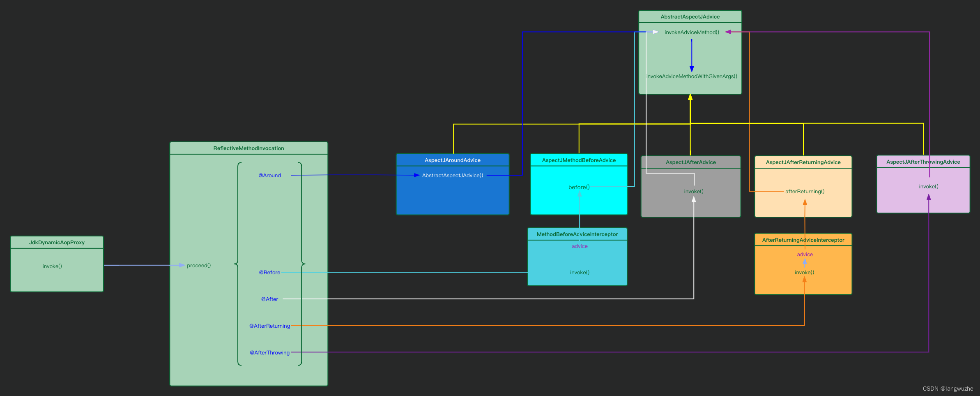Click the @Around annotation label
980x396 pixels.
click(269, 175)
